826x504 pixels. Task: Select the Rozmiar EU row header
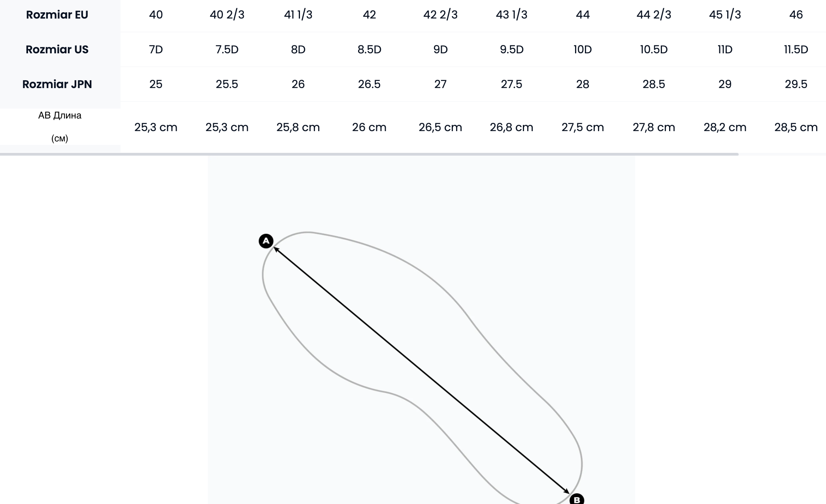click(57, 15)
